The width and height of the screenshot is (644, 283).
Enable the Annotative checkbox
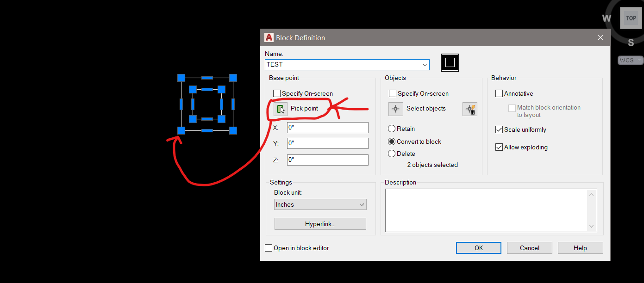click(x=499, y=93)
